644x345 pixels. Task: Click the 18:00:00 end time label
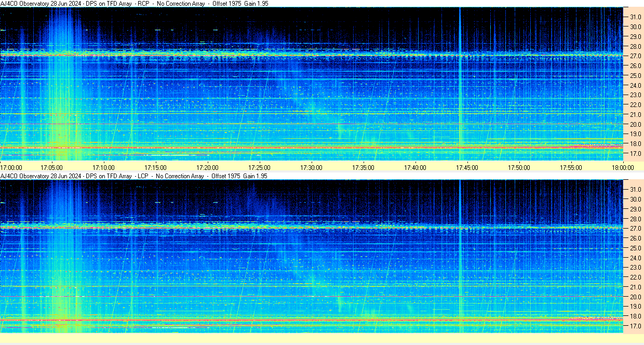coord(623,167)
